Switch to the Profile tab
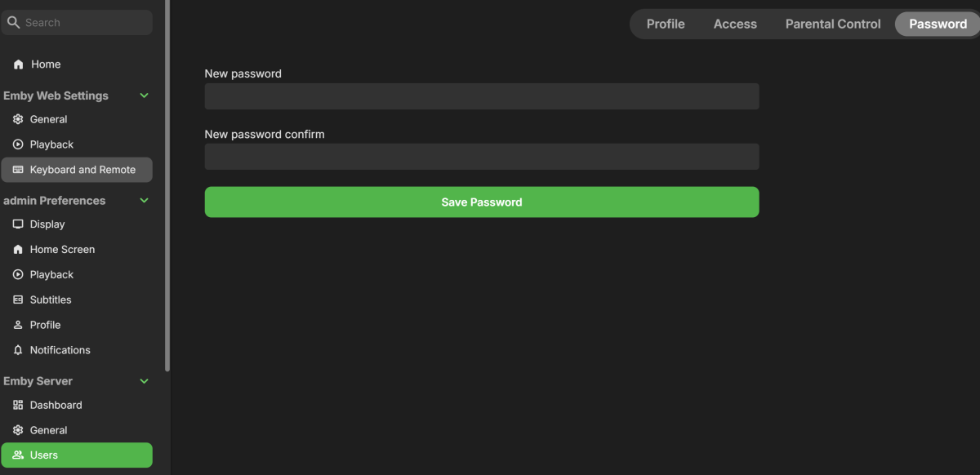980x475 pixels. point(666,24)
